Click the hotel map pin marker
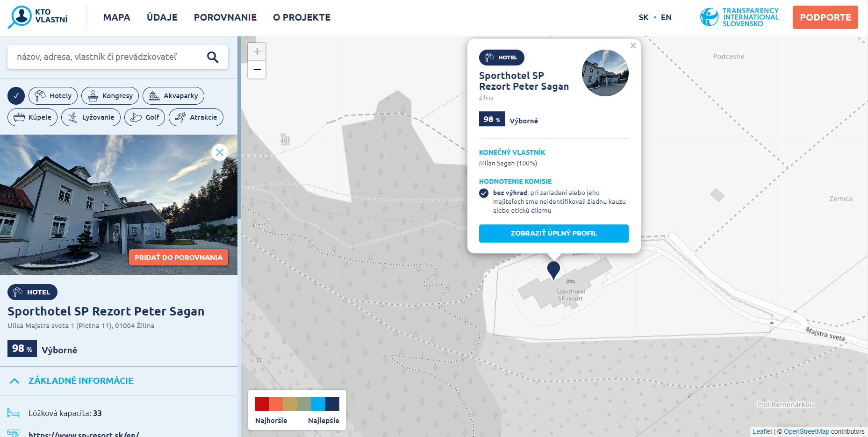Image resolution: width=868 pixels, height=437 pixels. click(553, 270)
